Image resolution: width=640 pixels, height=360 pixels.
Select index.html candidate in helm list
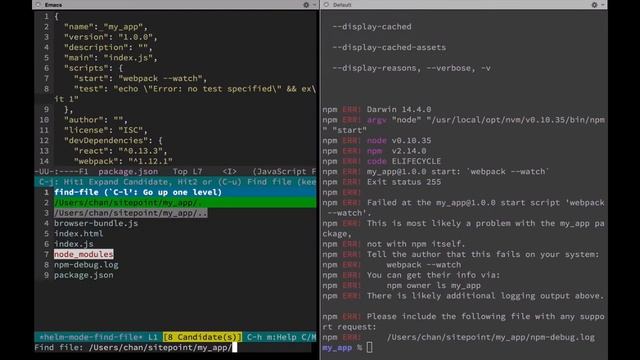(78, 233)
